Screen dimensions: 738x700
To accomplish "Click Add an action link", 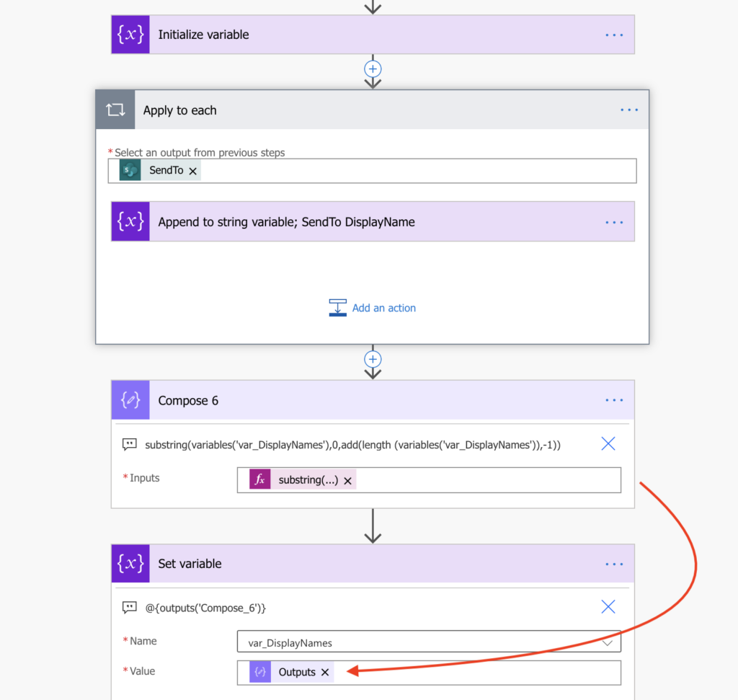I will click(383, 308).
